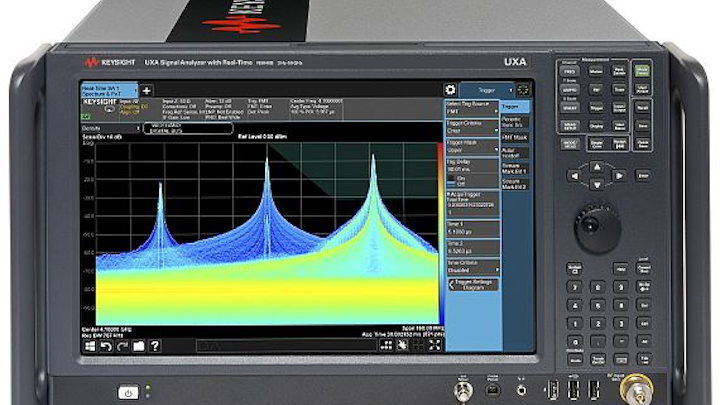720x405 pixels.
Task: Select the FMT Mask side tab
Action: (x=515, y=138)
